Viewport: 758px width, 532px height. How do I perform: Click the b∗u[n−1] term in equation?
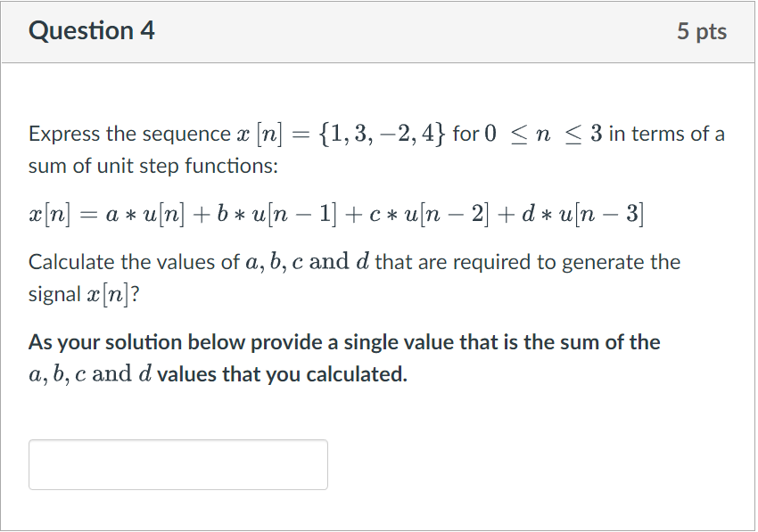click(x=276, y=213)
